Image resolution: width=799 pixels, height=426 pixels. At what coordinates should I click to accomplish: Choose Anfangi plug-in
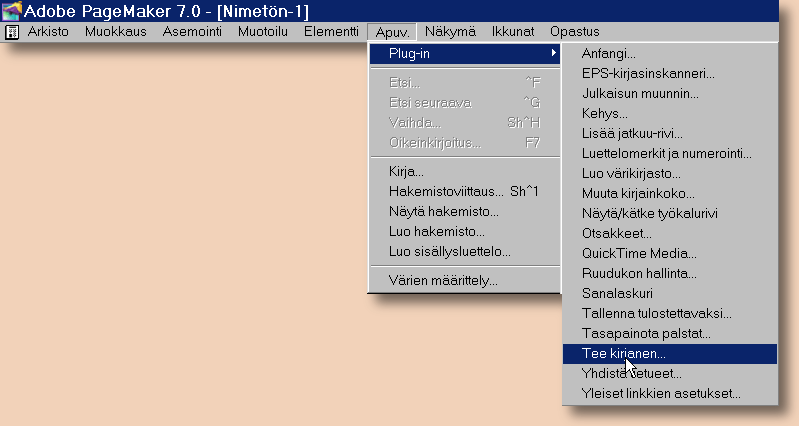[x=609, y=53]
